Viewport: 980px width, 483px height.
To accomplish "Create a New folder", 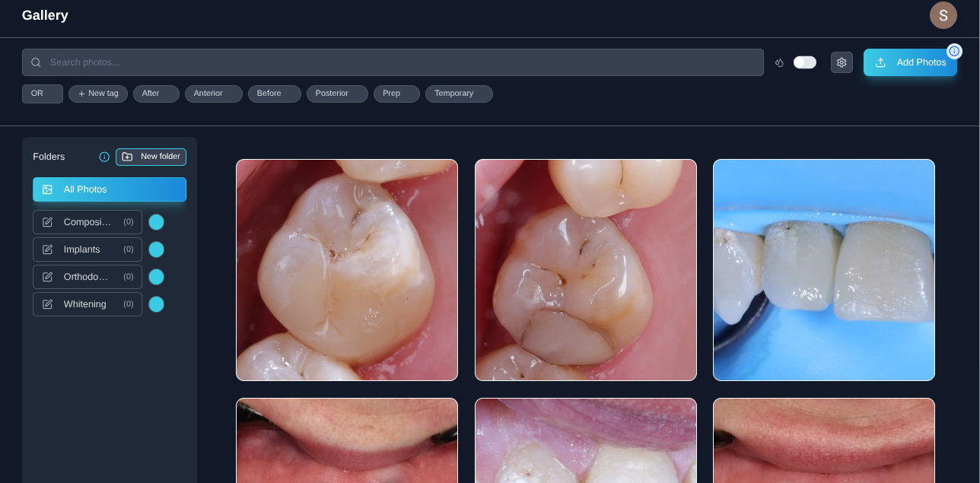I will click(151, 157).
